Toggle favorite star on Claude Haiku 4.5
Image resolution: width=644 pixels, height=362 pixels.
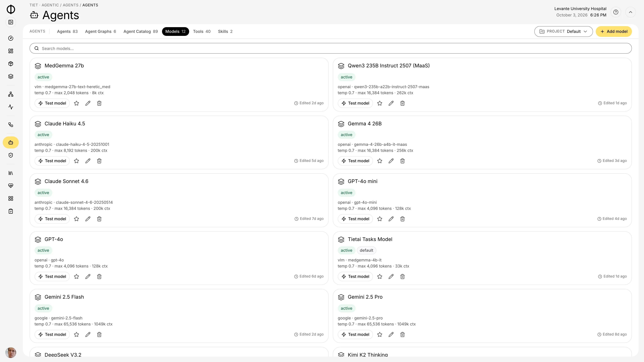76,161
